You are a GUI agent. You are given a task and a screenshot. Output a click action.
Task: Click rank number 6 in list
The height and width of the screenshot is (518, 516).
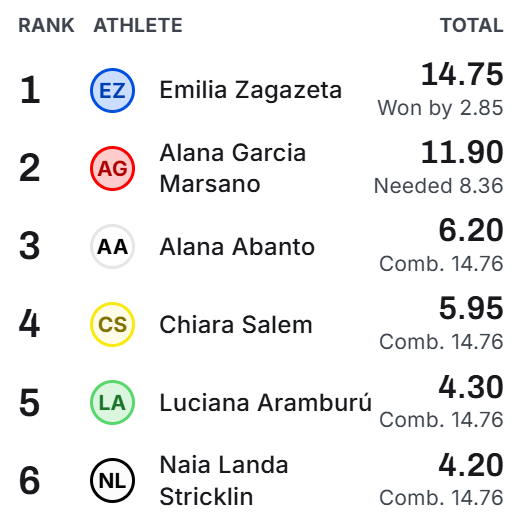[30, 480]
